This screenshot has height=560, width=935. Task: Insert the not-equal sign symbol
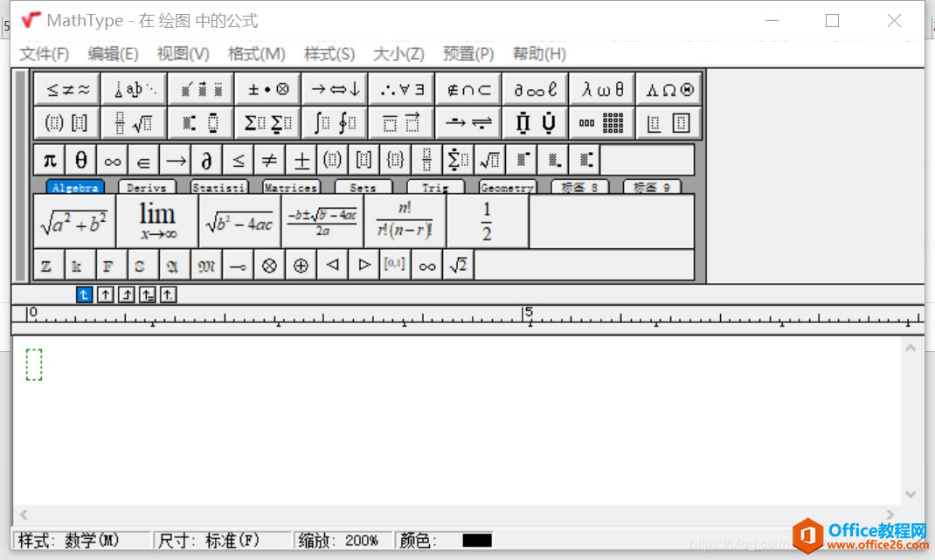(x=269, y=161)
